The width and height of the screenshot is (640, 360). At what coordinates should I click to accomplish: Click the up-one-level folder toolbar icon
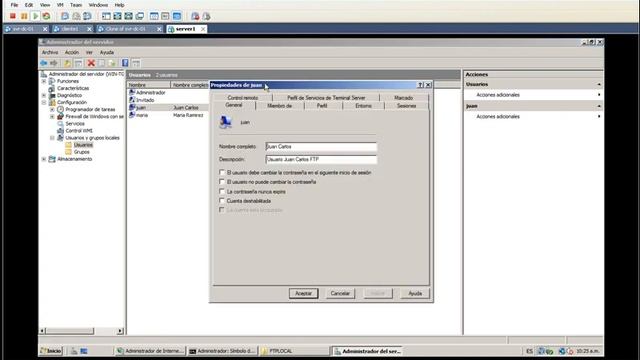67,63
